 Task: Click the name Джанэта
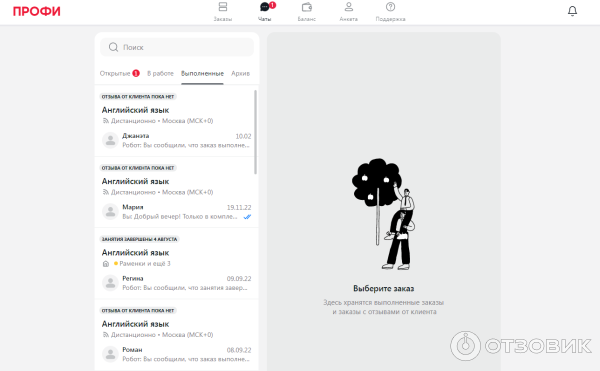(135, 136)
